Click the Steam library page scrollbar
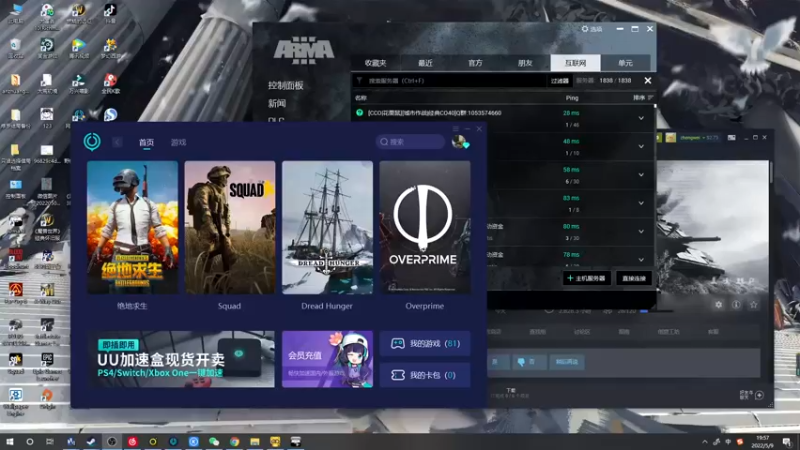This screenshot has height=450, width=800. [771, 172]
